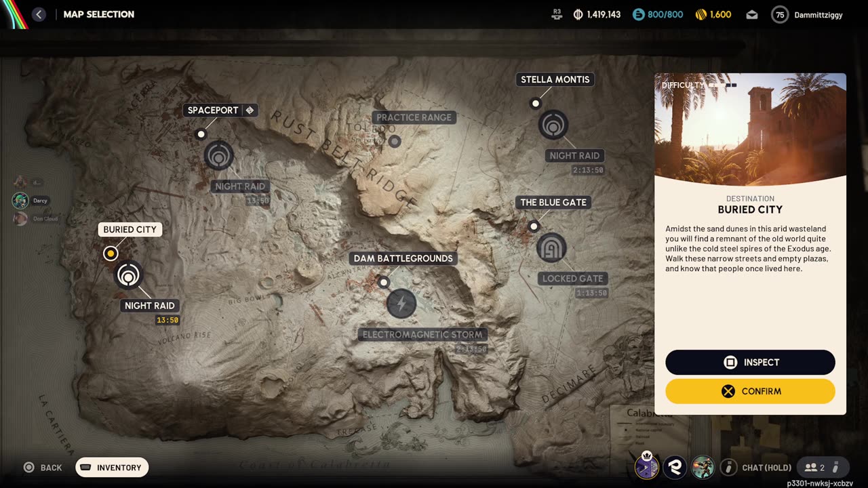The image size is (868, 488).
Task: Click the Stella Montis location dot
Action: coord(536,103)
